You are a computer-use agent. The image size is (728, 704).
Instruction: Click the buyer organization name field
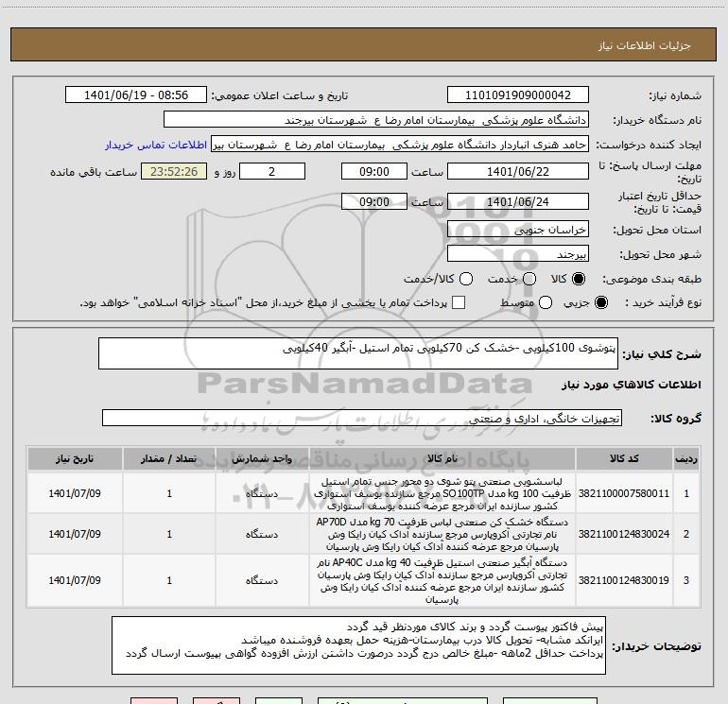pos(376,120)
